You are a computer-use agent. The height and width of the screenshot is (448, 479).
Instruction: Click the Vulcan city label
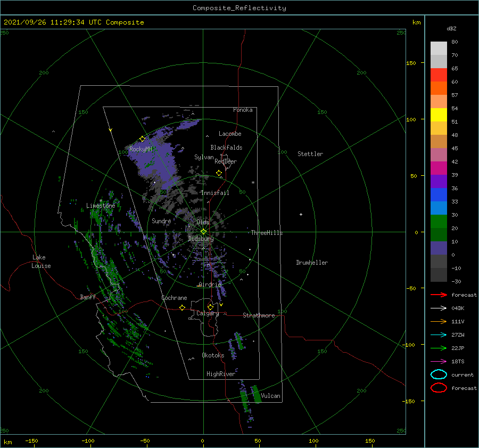pyautogui.click(x=270, y=396)
